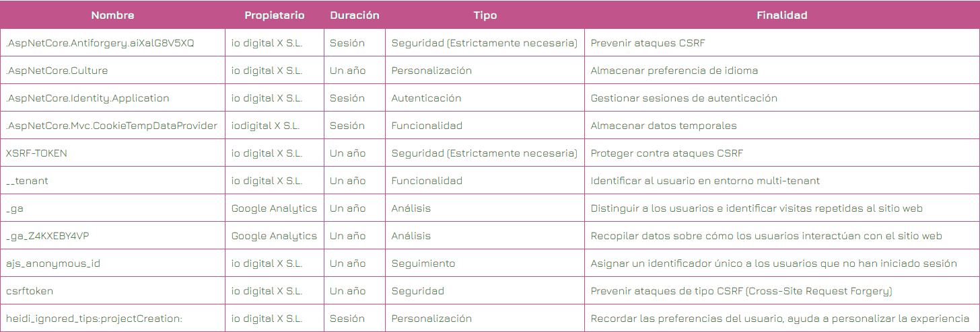980x332 pixels.
Task: Click the Propietario column header
Action: coord(275,15)
